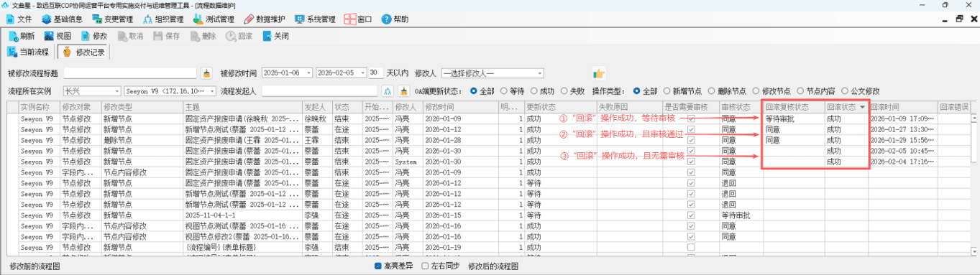Click the 刷新 refresh toolbar icon

(14, 35)
